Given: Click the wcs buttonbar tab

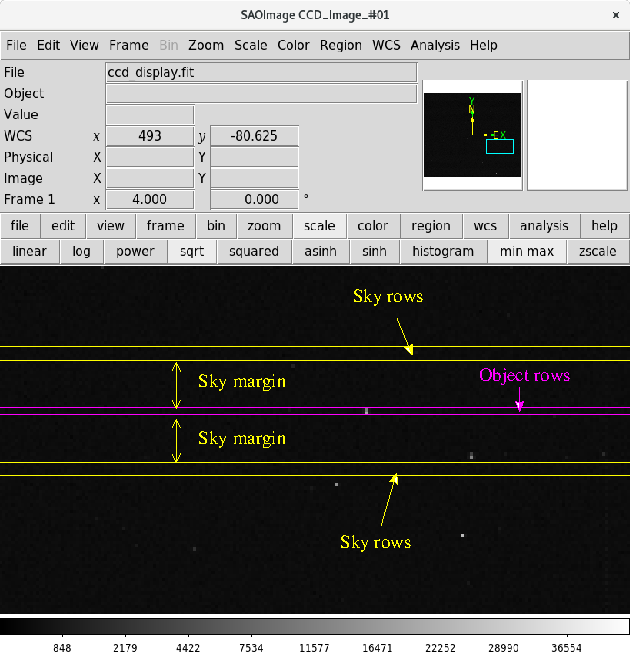Looking at the screenshot, I should point(485,226).
